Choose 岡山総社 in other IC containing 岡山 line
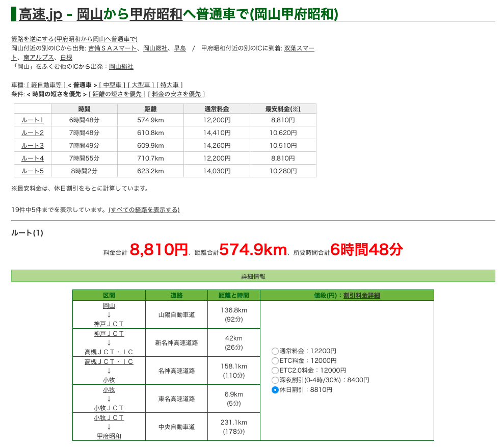Screen dimensions: 504x447 click(121, 67)
